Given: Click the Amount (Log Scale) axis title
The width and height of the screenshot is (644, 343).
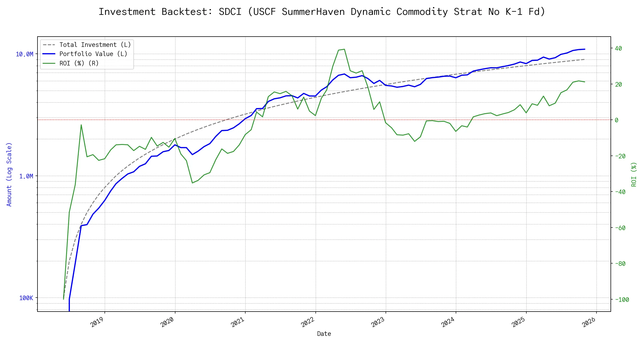Looking at the screenshot, I should pos(9,174).
